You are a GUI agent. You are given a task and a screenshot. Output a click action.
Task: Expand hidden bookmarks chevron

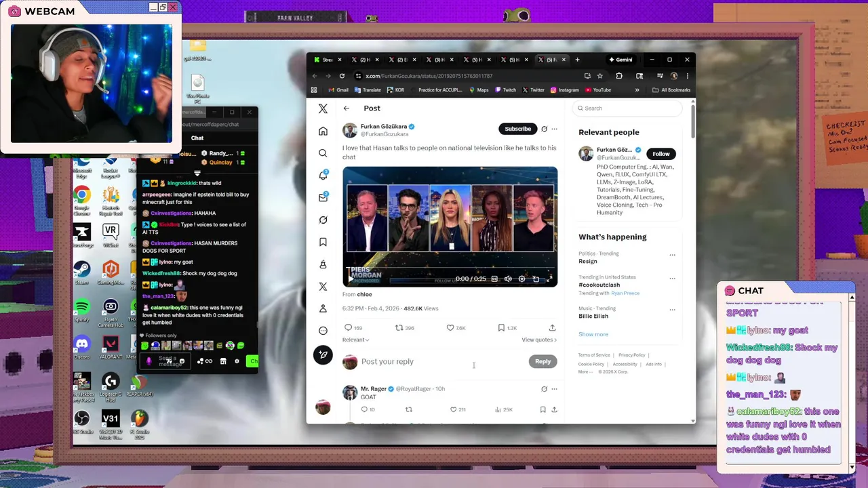(637, 90)
